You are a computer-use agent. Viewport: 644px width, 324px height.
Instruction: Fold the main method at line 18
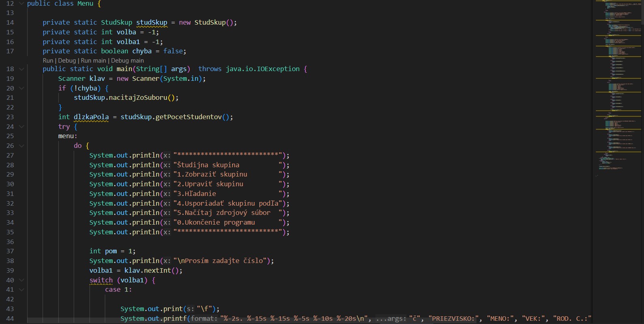21,69
